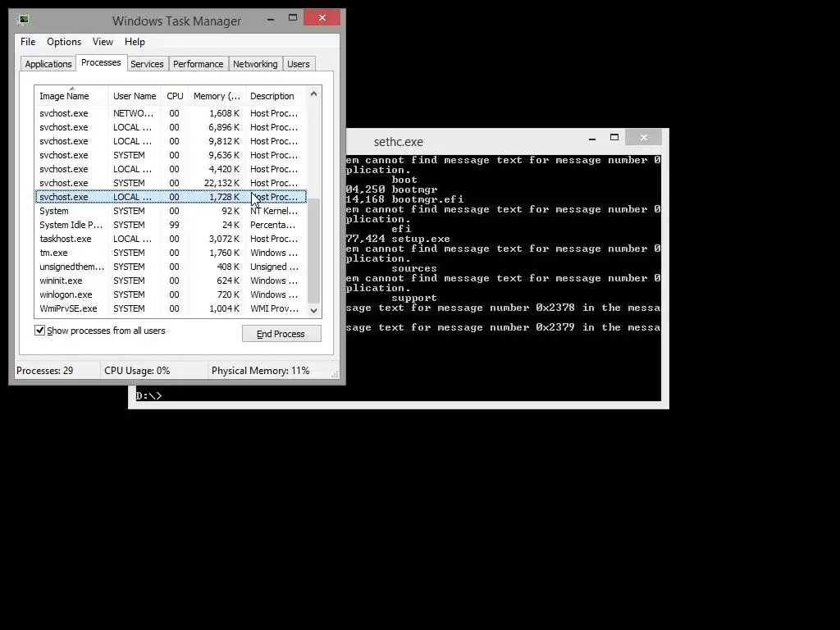Switch to the Applications tab
The width and height of the screenshot is (840, 630).
(x=48, y=64)
